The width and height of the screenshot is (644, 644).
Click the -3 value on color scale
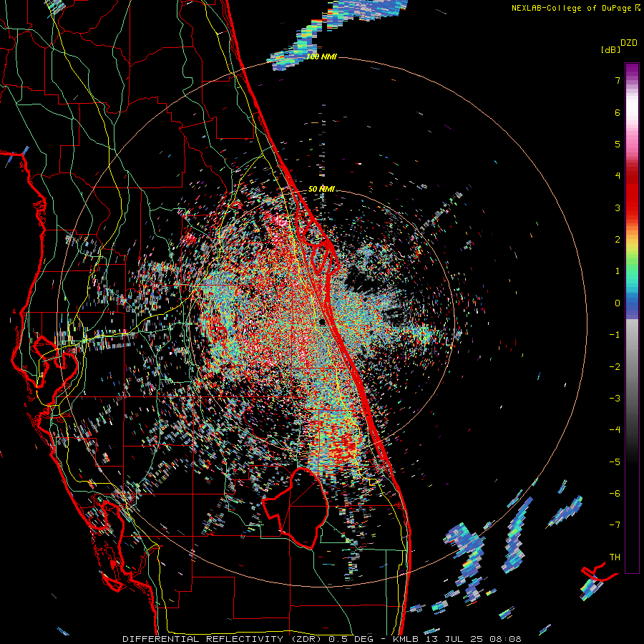pos(615,399)
